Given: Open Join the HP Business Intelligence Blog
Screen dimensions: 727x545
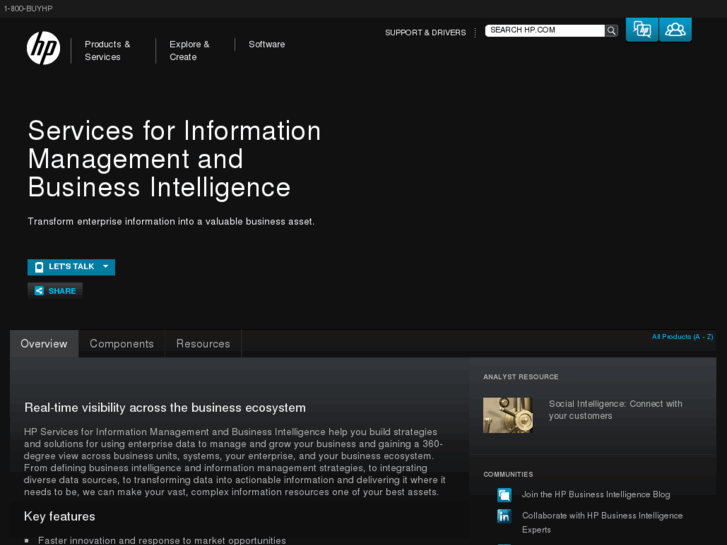Looking at the screenshot, I should point(596,495).
